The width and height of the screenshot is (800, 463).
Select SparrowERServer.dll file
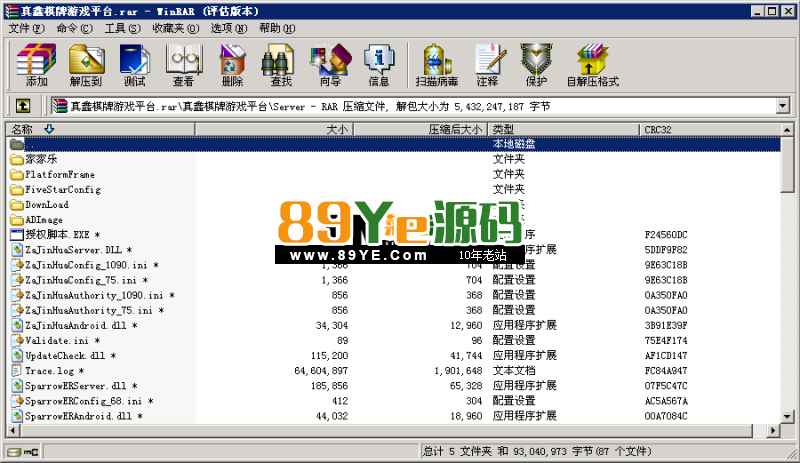[74, 386]
